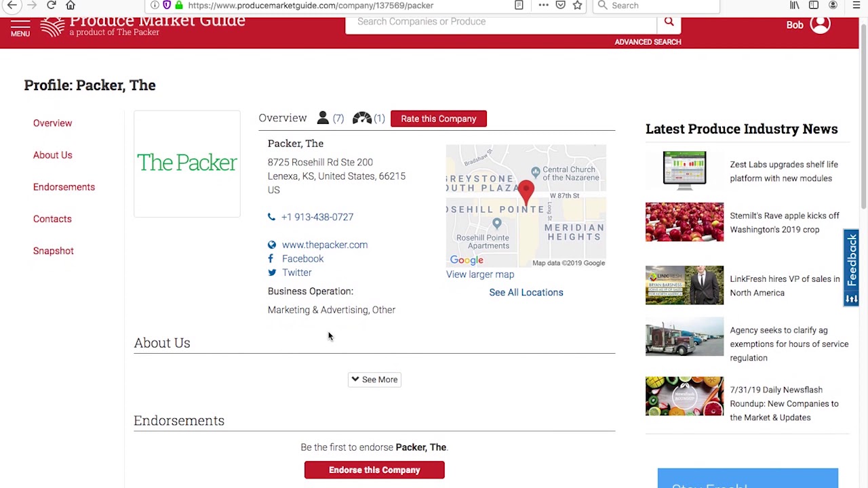
Task: Call +1 913-438-0727 link
Action: pyautogui.click(x=317, y=217)
